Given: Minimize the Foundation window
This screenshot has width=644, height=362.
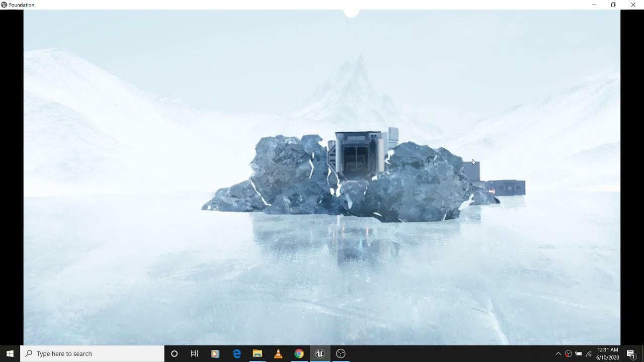Looking at the screenshot, I should pyautogui.click(x=594, y=5).
